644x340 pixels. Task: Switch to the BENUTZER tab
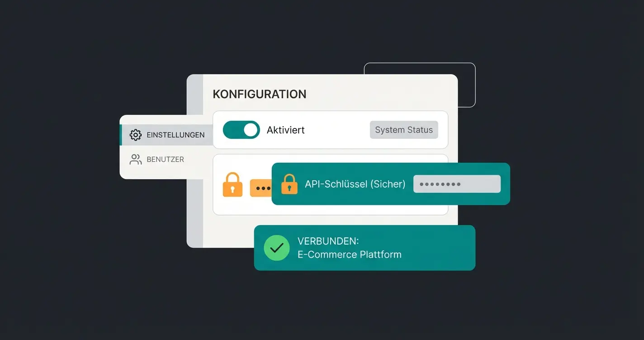click(165, 159)
